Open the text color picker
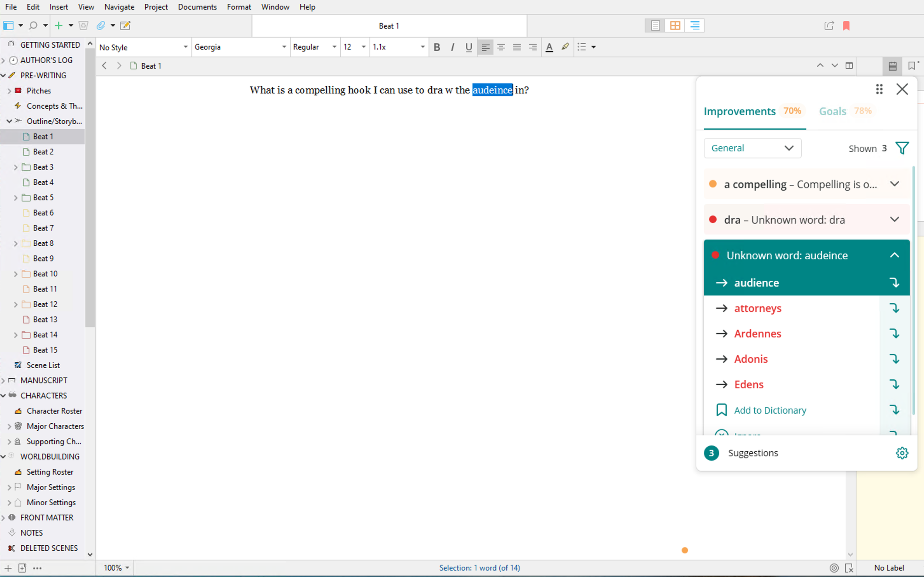Screen dimensions: 924x577 pyautogui.click(x=549, y=47)
